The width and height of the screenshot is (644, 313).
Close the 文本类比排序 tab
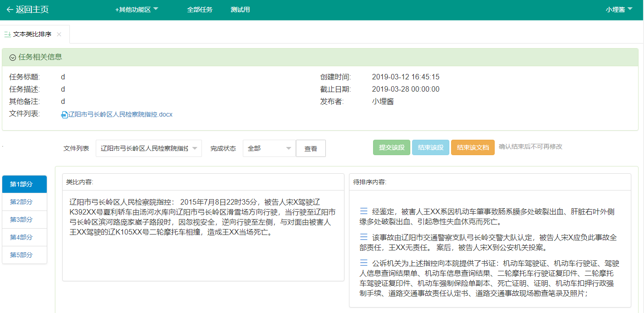point(59,34)
